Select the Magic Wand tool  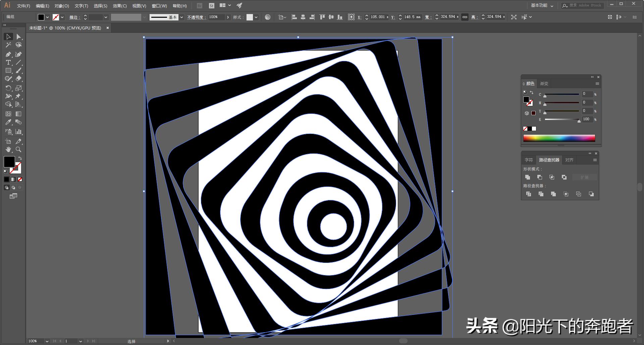8,45
